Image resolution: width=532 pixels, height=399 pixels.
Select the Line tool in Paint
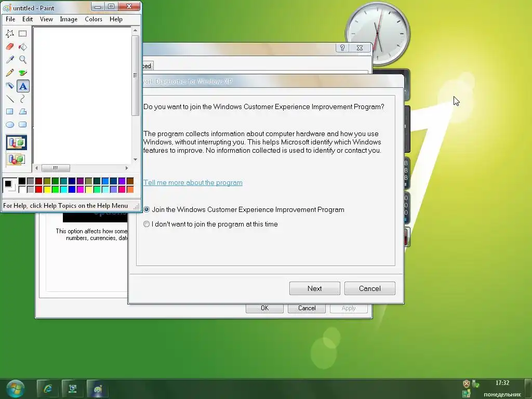[10, 99]
